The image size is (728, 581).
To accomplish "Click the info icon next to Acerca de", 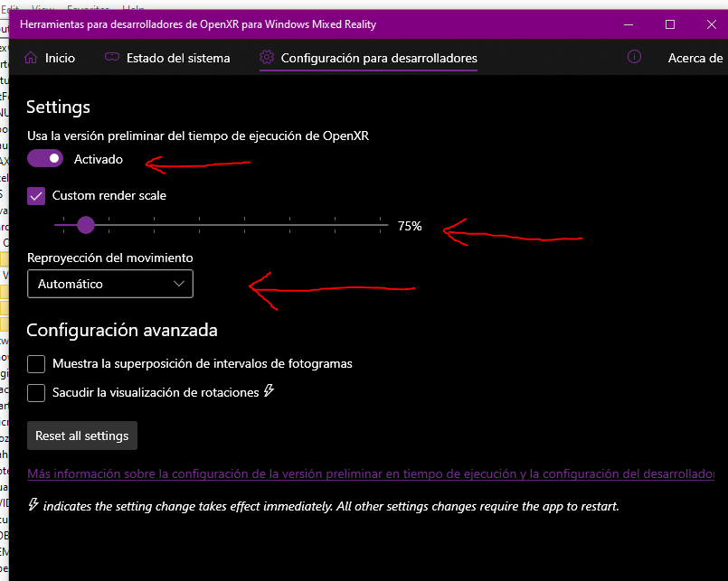I will click(634, 57).
